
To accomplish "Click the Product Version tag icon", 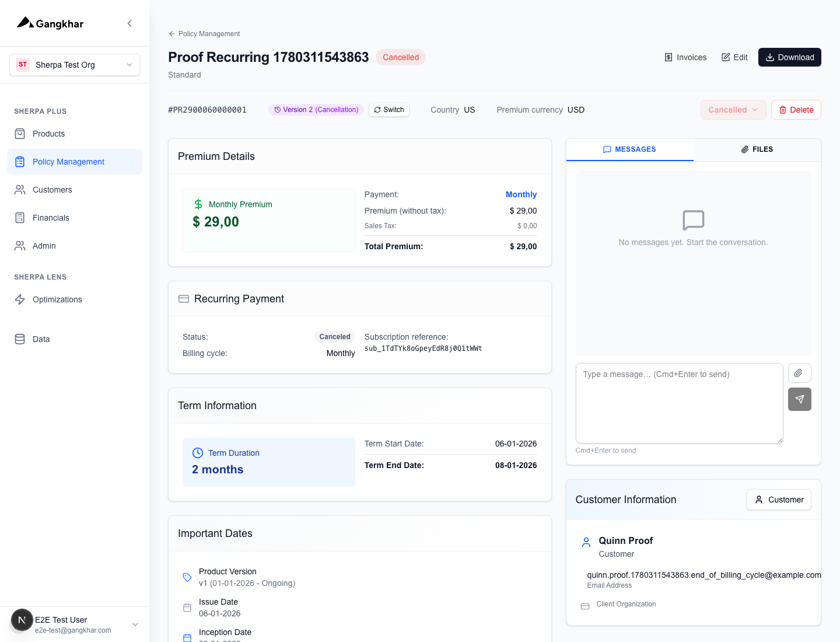I will click(187, 577).
